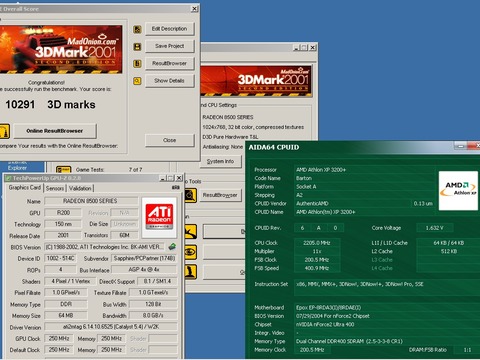Click the Chipset value nVIDIA nForce2 Ultra 400
The image size is (480, 360).
coord(325,325)
